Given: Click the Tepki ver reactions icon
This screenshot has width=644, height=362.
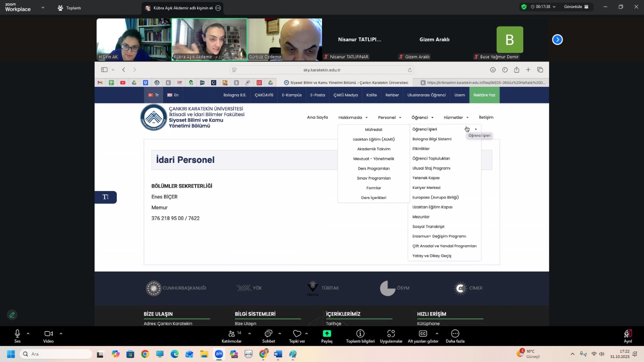Looking at the screenshot, I should (x=297, y=336).
